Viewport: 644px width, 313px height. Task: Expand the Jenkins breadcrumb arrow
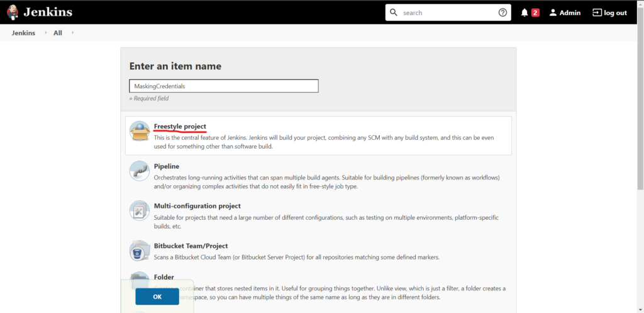click(x=45, y=33)
